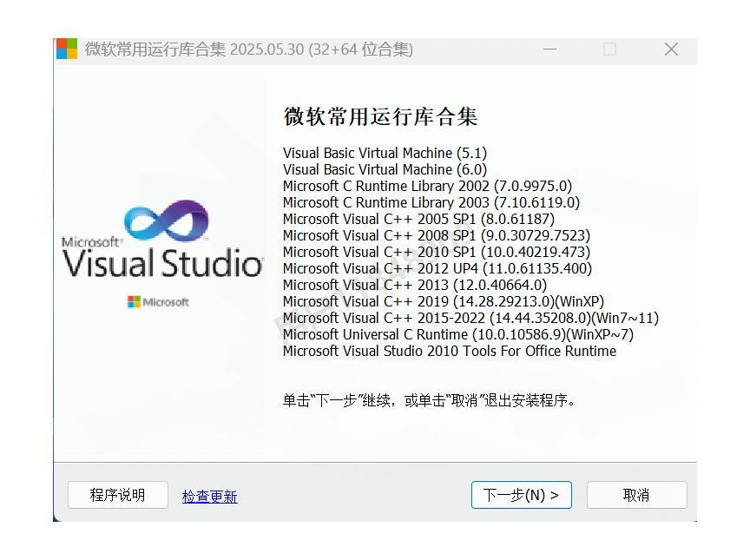This screenshot has width=750, height=560.
Task: Click the window title 微软常用运行库合集 2025.05.30
Action: [x=249, y=49]
